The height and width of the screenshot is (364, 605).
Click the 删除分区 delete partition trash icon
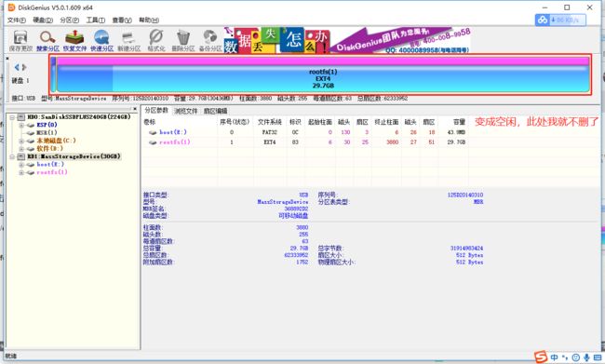tap(182, 41)
